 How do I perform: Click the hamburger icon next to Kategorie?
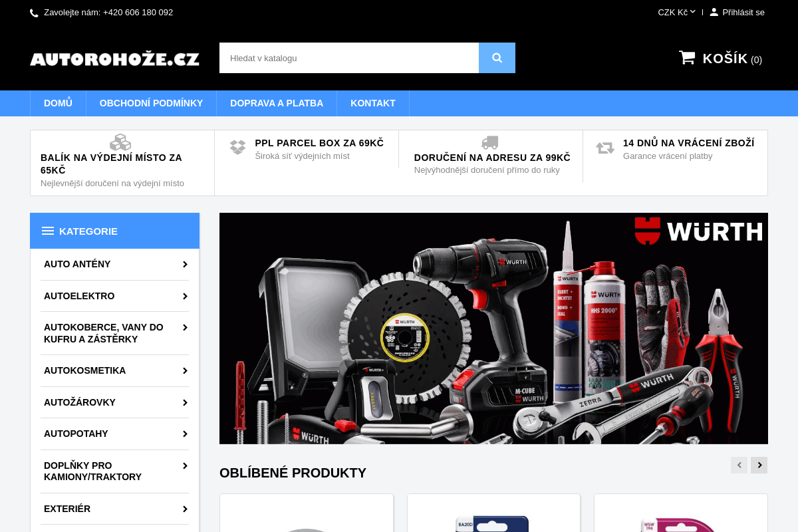(x=48, y=231)
